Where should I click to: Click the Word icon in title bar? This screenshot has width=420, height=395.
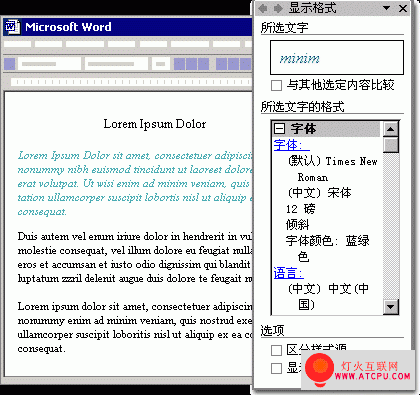point(13,27)
